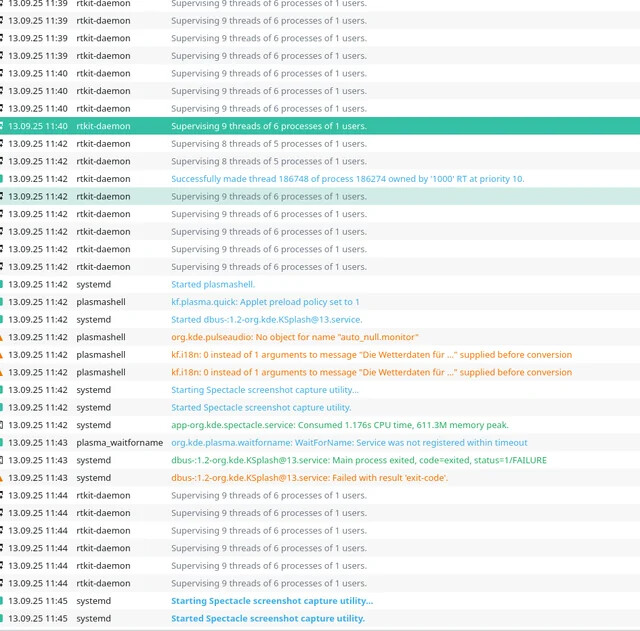Click the icon beside spectacle.service CPU time entry
The width and height of the screenshot is (640, 631).
tap(2, 425)
